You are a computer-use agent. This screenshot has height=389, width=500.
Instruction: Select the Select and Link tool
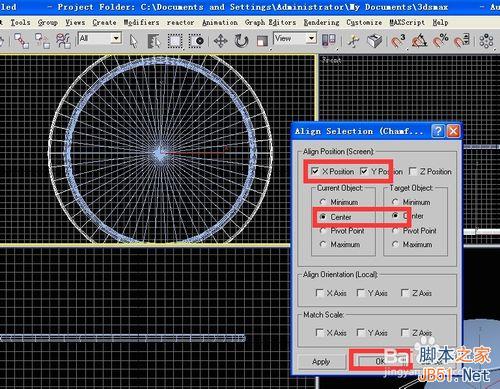point(21,41)
